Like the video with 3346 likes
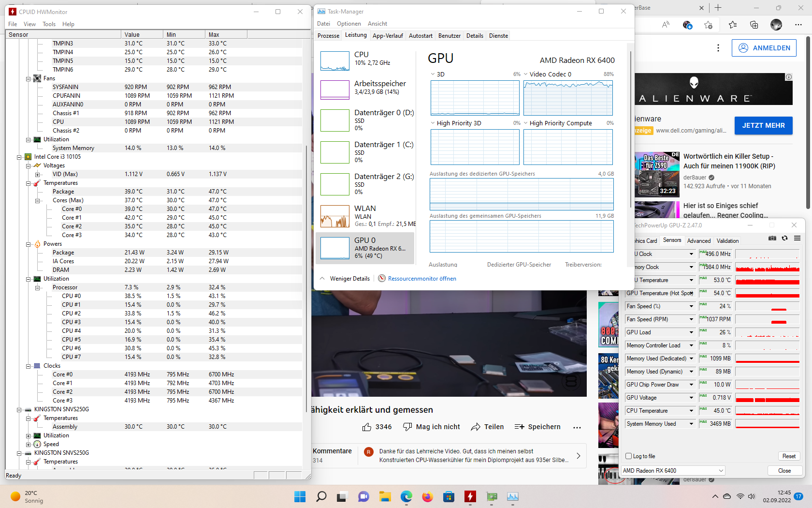Viewport: 812px width, 508px height. tap(377, 427)
